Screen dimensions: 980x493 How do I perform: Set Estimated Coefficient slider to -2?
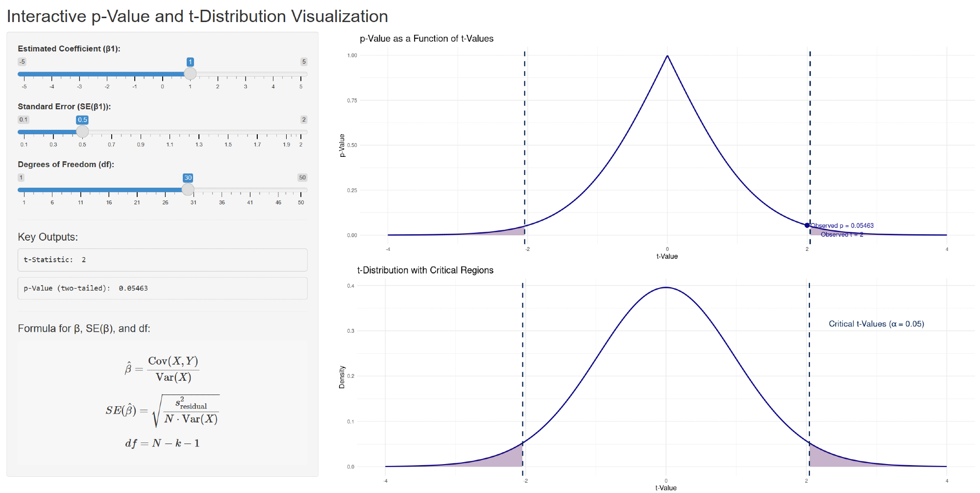pyautogui.click(x=107, y=74)
